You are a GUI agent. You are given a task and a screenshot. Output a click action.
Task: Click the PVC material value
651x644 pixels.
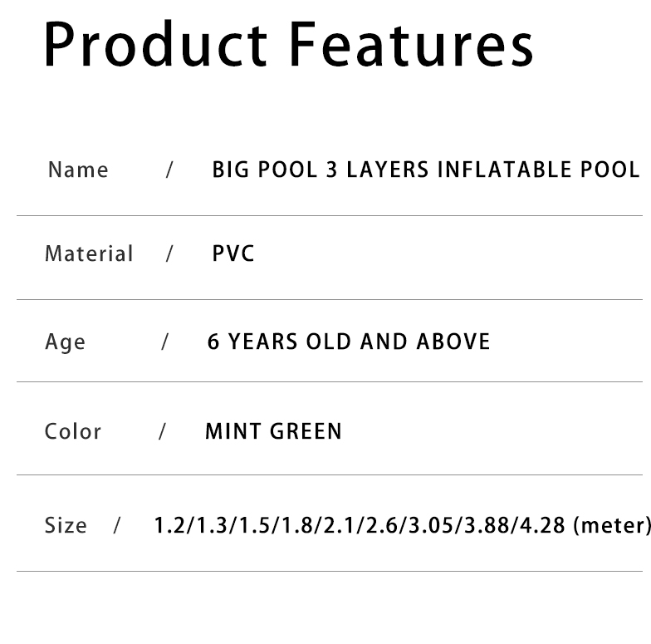pos(232,253)
